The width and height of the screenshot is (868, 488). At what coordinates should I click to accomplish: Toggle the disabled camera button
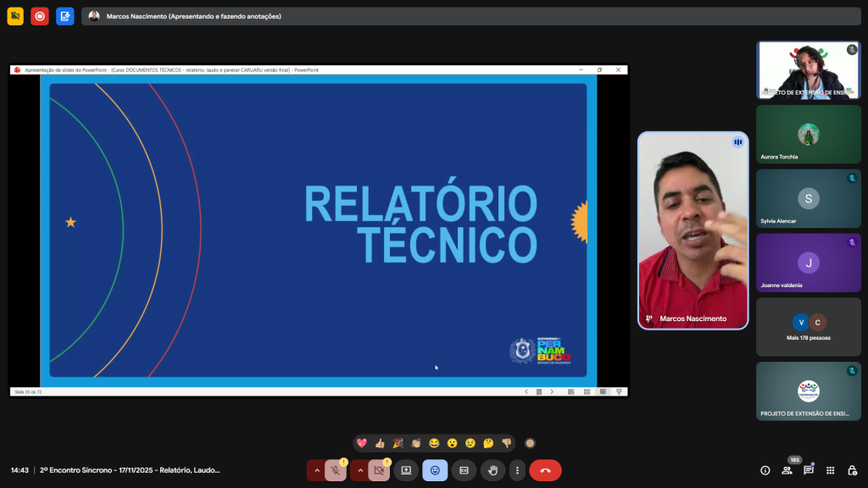tap(379, 470)
